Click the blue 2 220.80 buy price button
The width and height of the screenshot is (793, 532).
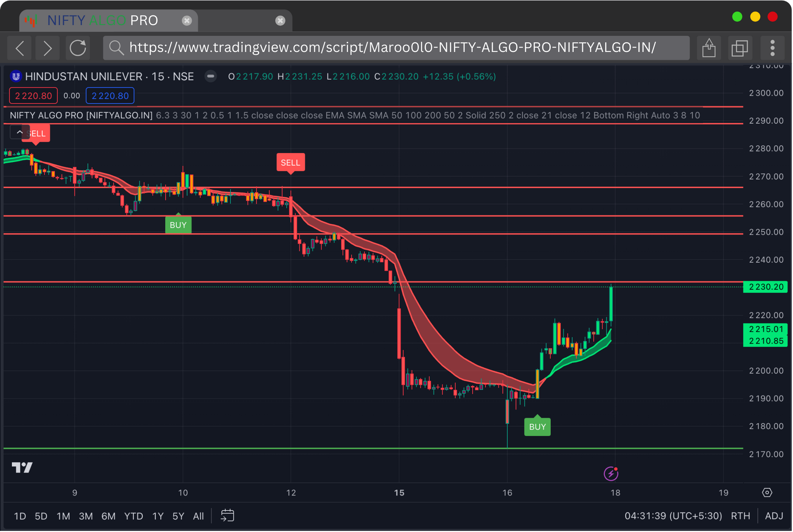[x=110, y=96]
